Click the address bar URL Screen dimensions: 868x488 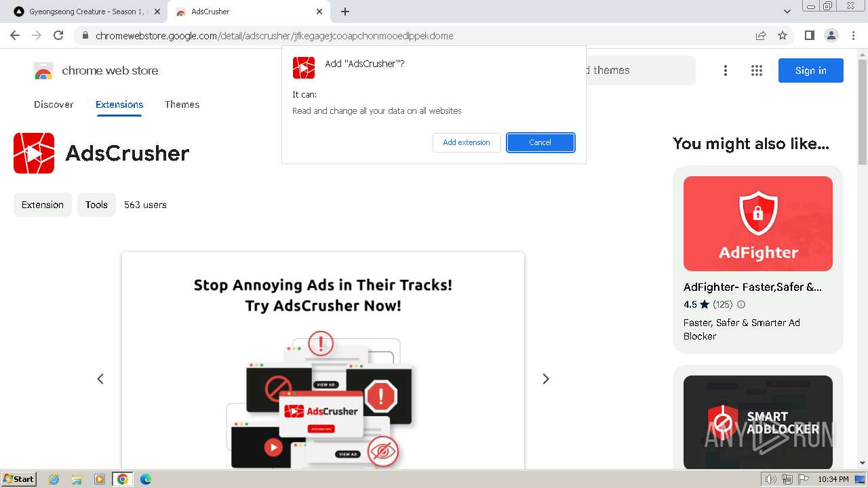(x=275, y=36)
